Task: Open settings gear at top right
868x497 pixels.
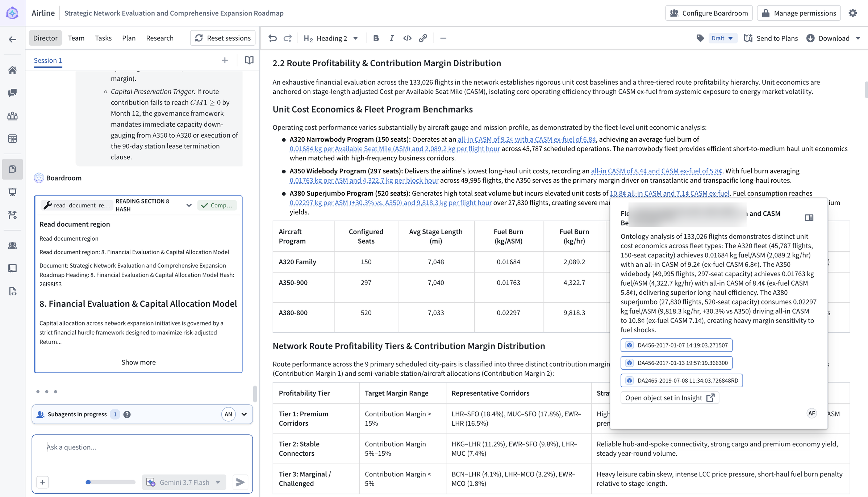Action: point(853,13)
